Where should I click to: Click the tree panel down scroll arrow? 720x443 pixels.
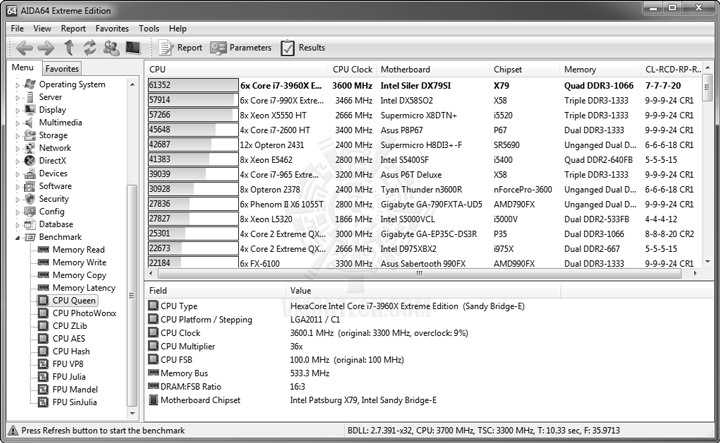(x=133, y=413)
